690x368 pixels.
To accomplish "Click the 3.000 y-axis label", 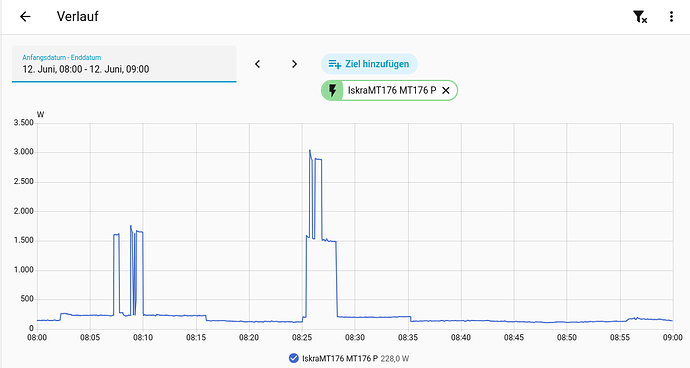I will [23, 152].
